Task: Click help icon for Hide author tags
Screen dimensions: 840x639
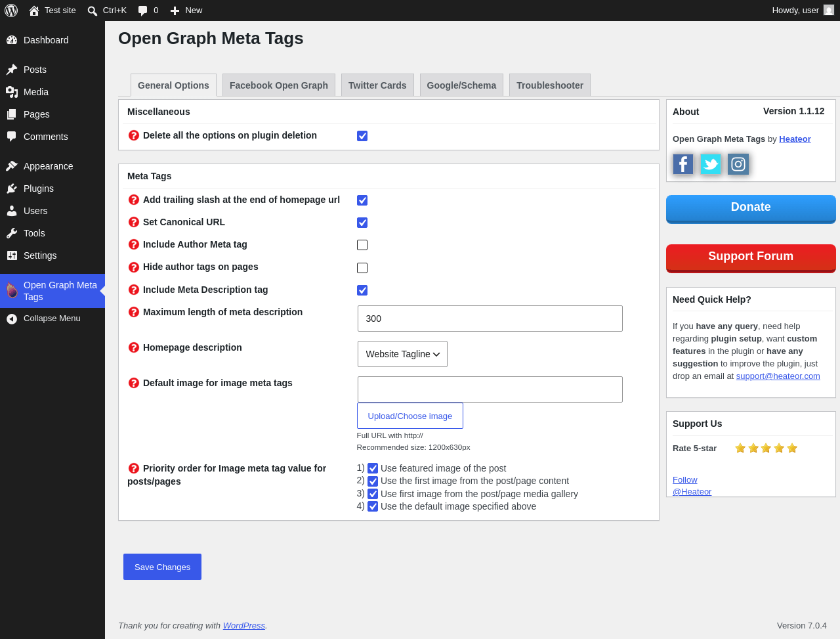Action: (134, 267)
